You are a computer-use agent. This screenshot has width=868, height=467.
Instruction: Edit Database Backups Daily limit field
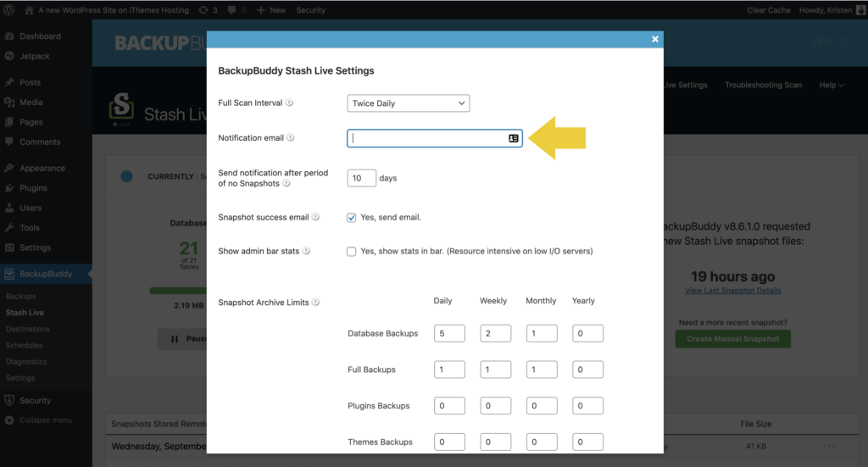[449, 334]
